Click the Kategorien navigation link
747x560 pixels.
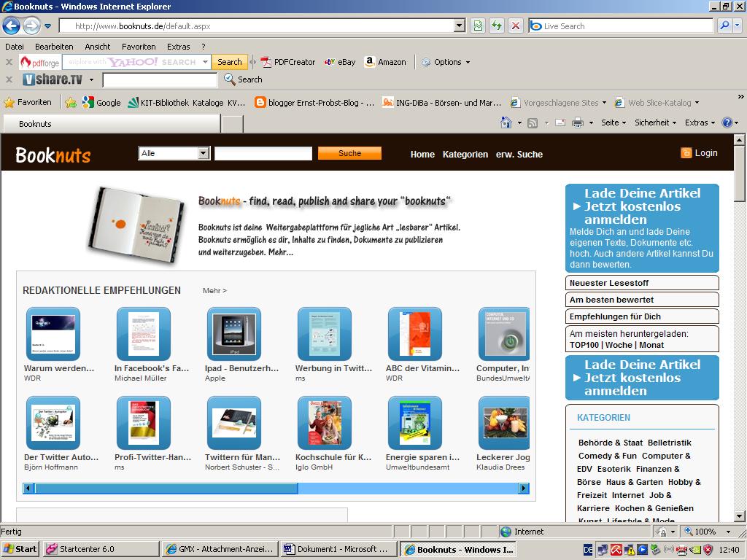pyautogui.click(x=465, y=155)
